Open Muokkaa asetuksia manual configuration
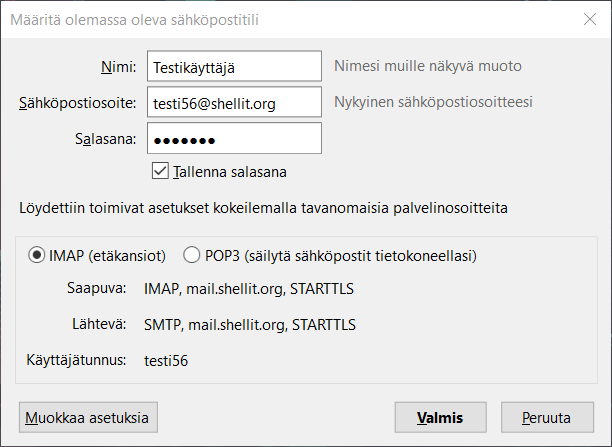Image resolution: width=612 pixels, height=447 pixels. coord(88,417)
